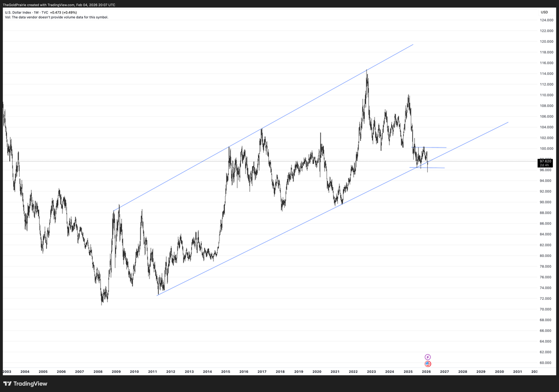Select the short horizontal line near 96.000
Image resolution: width=559 pixels, height=392 pixels.
(x=427, y=168)
